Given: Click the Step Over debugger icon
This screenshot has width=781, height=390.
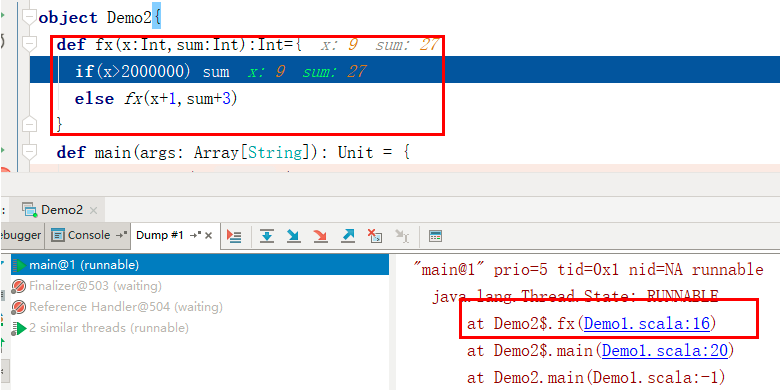Looking at the screenshot, I should 267,236.
